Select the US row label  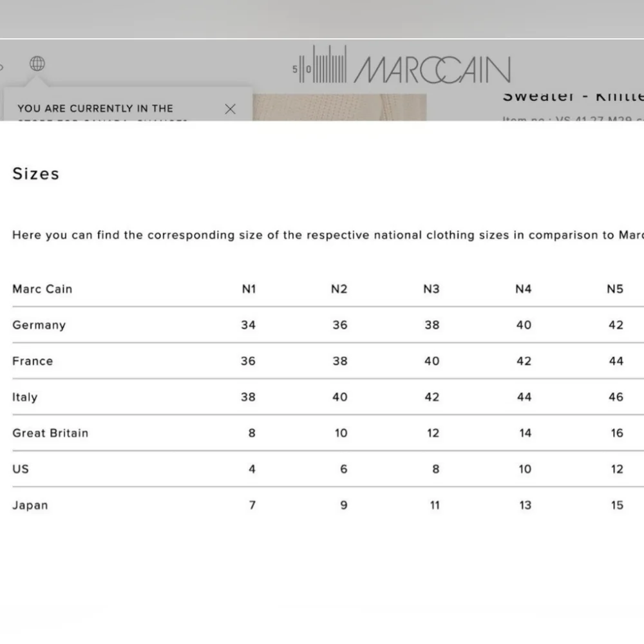[x=21, y=469]
